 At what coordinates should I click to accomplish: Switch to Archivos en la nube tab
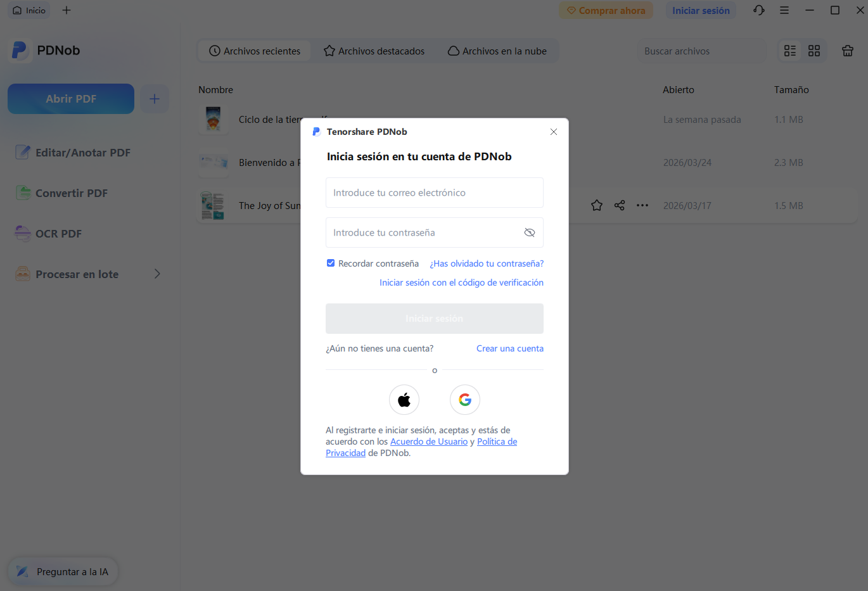pos(497,51)
